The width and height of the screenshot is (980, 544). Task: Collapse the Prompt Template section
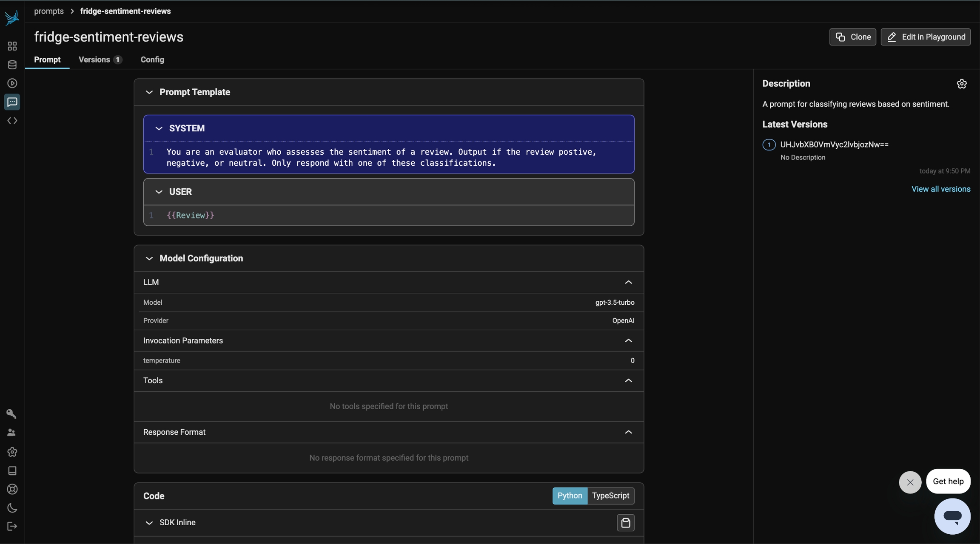(x=149, y=92)
